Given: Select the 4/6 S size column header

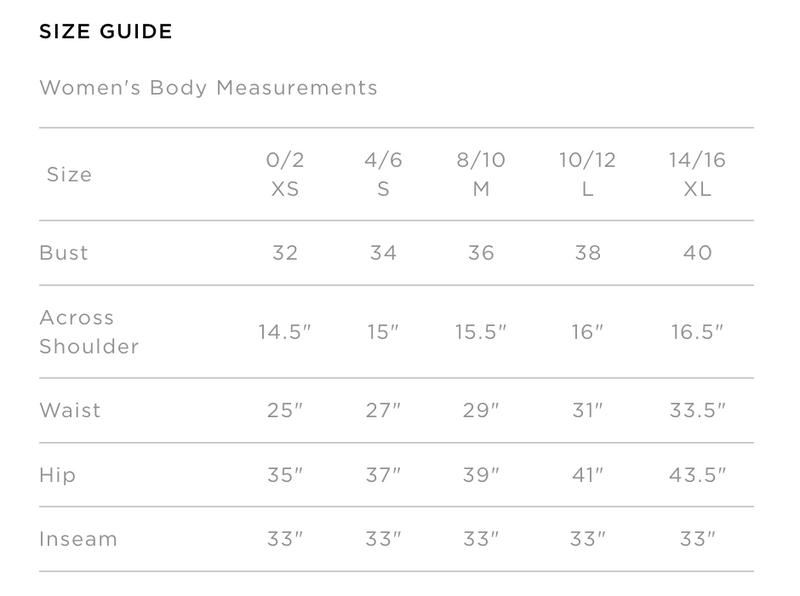Looking at the screenshot, I should point(383,175).
